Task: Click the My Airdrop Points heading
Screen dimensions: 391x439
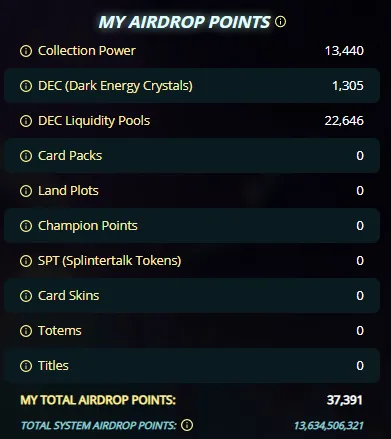Action: pos(184,22)
